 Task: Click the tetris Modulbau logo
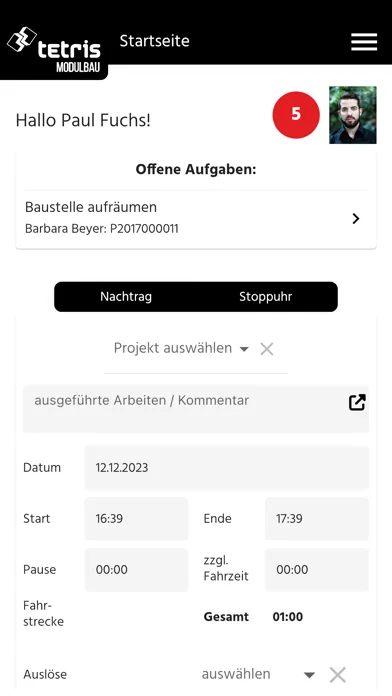click(54, 50)
